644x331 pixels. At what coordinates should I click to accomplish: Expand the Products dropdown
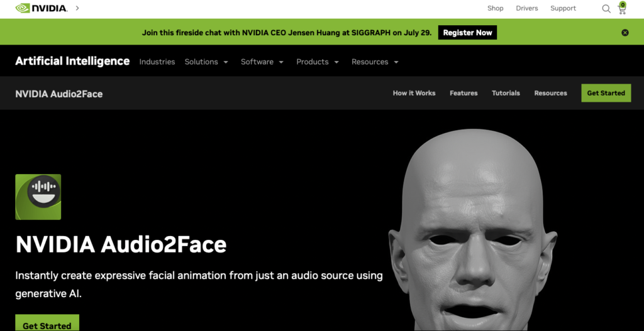[x=318, y=62]
